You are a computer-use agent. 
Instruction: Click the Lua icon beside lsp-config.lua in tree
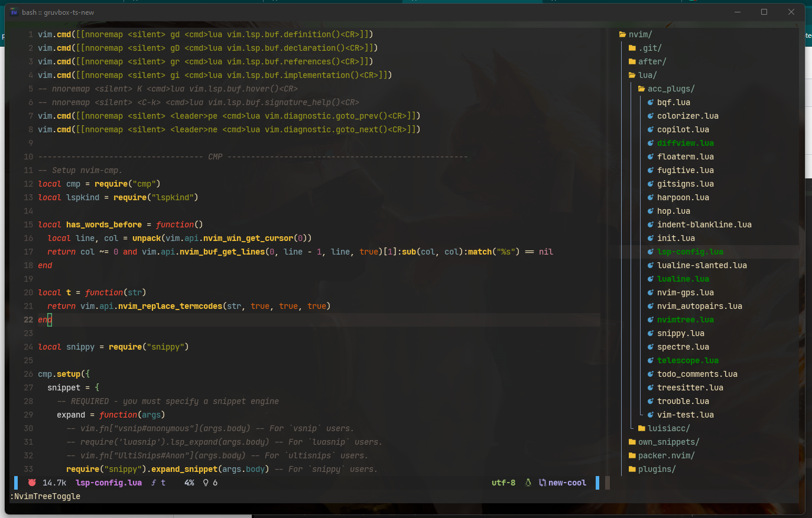(x=651, y=252)
